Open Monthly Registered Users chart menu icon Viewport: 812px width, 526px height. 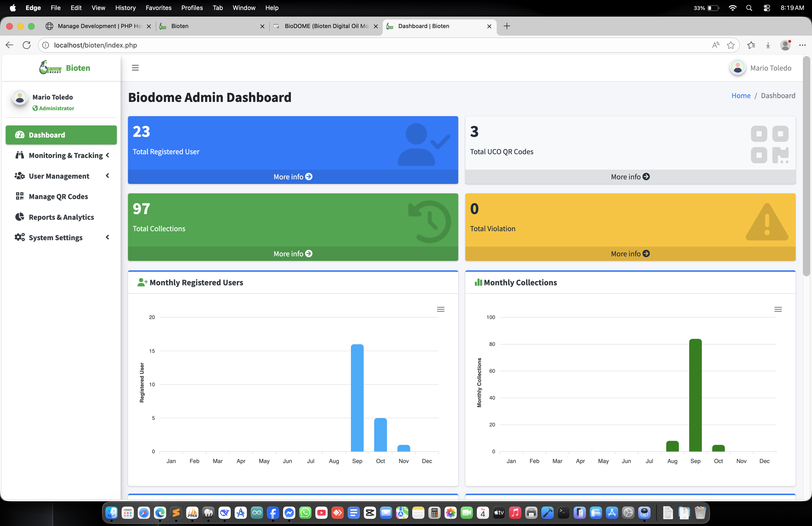pyautogui.click(x=440, y=309)
